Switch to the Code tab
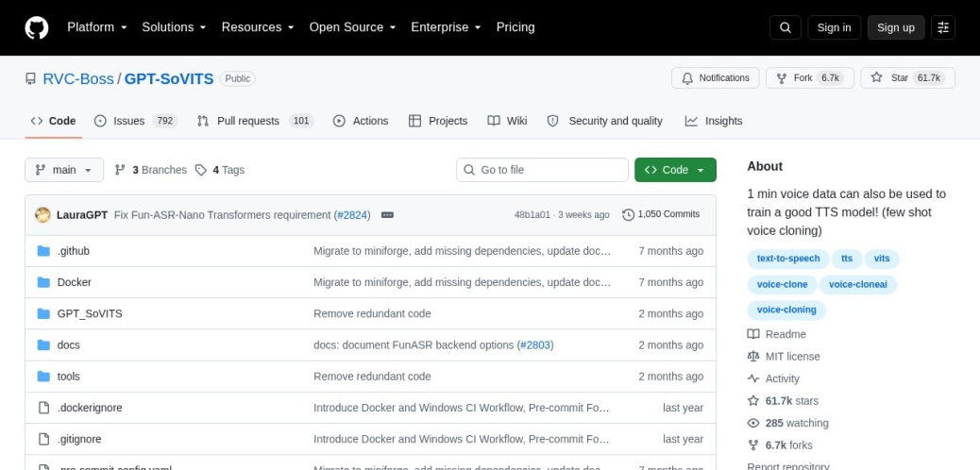This screenshot has width=980, height=470. tap(54, 121)
